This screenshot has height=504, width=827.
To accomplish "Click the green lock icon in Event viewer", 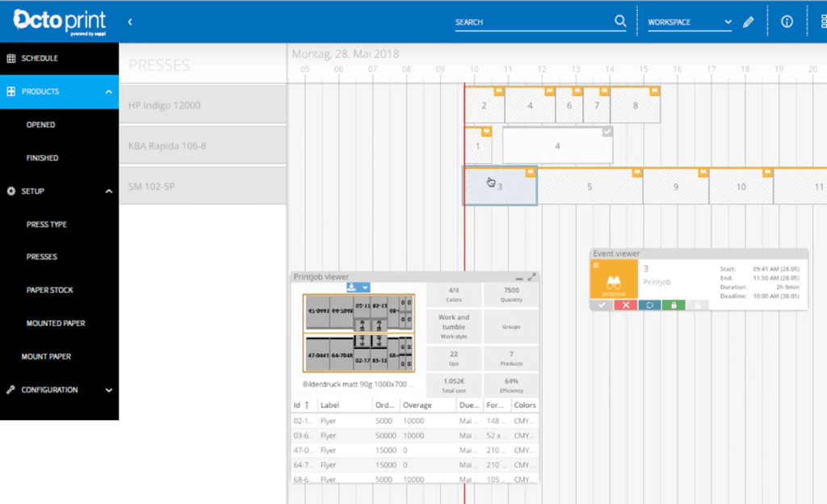I will pyautogui.click(x=673, y=304).
